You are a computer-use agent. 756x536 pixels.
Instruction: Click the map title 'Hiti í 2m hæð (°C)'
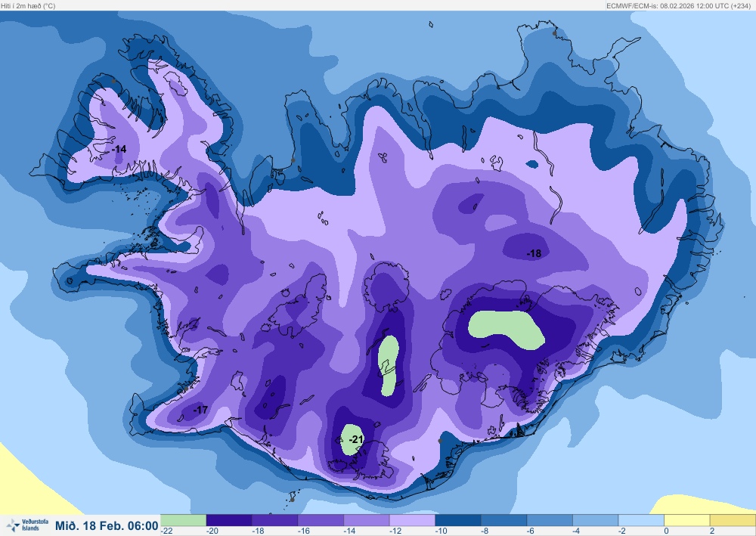28,6
